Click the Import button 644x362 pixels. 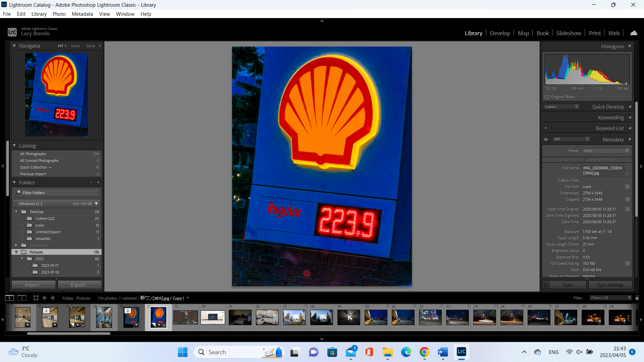click(x=34, y=285)
